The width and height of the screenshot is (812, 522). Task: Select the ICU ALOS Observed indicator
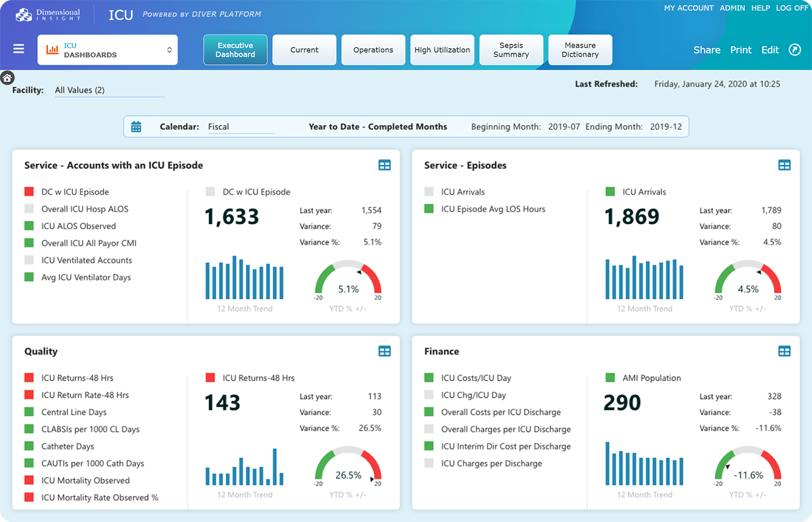point(78,226)
